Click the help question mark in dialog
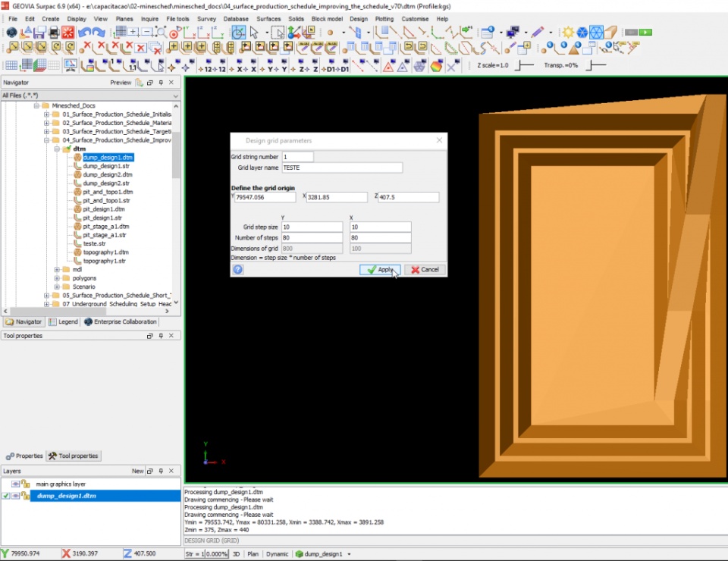Screen dimensions: 728x561 point(238,269)
